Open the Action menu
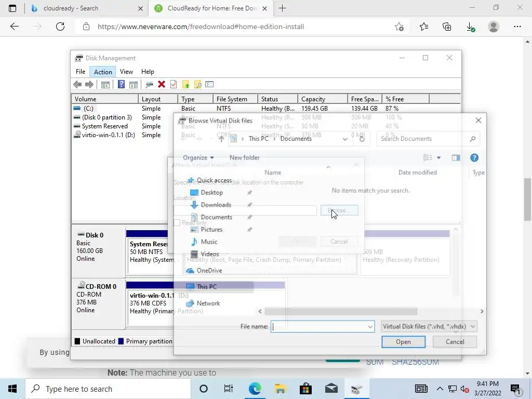Screen dimensions: 532x399 tap(103, 72)
